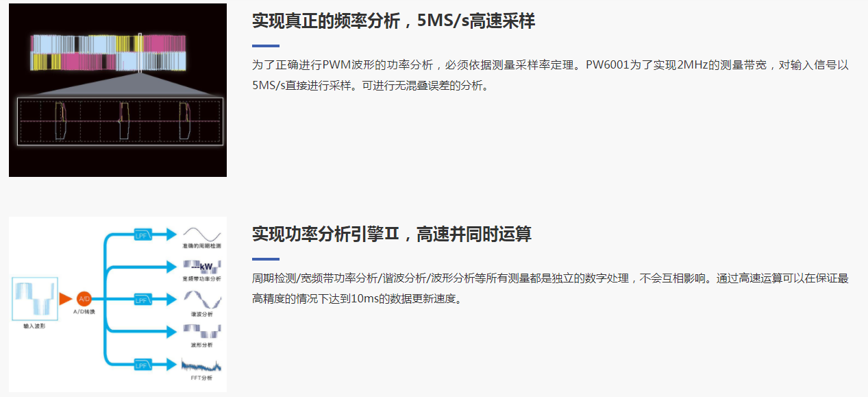Screen dimensions: 868x397
Task: Click the orange A/D conversion circle icon
Action: point(84,299)
